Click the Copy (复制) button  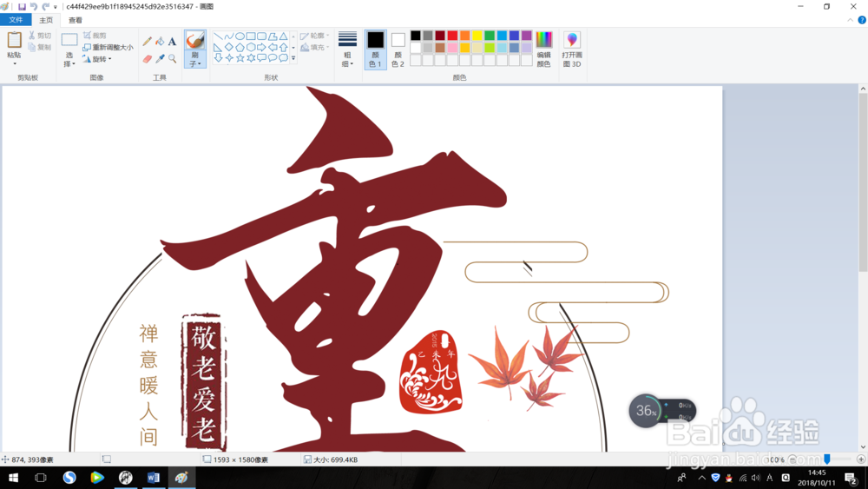40,47
